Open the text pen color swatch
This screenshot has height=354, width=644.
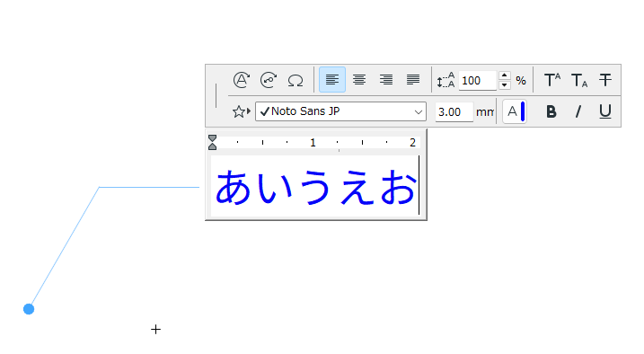tap(515, 111)
